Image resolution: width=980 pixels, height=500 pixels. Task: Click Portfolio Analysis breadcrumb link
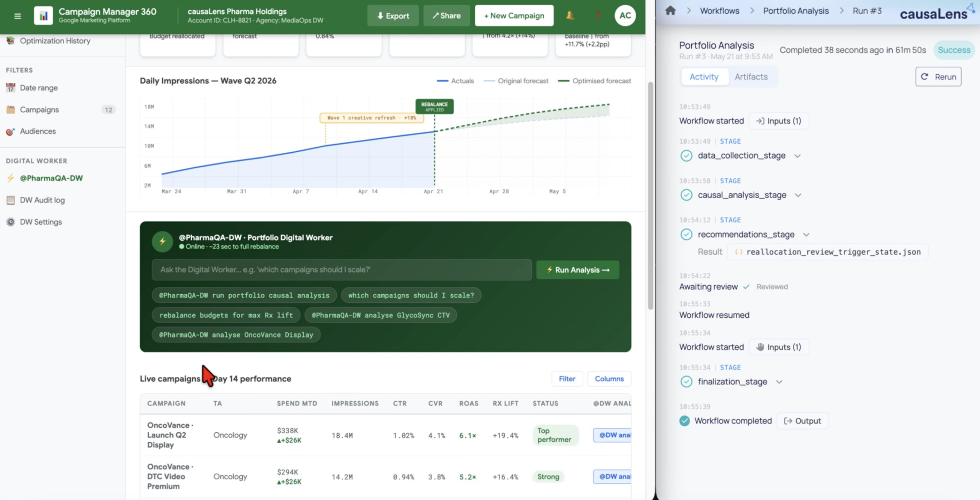[796, 11]
